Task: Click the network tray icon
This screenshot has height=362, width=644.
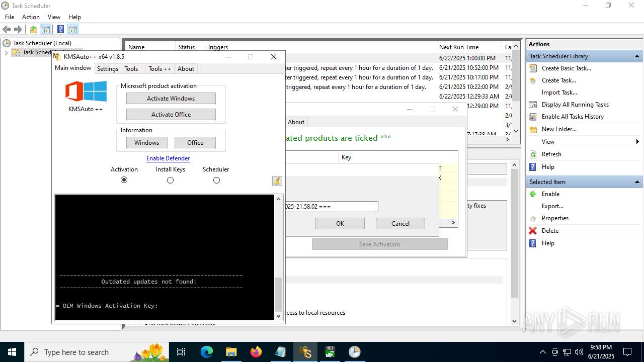Action: pyautogui.click(x=567, y=352)
